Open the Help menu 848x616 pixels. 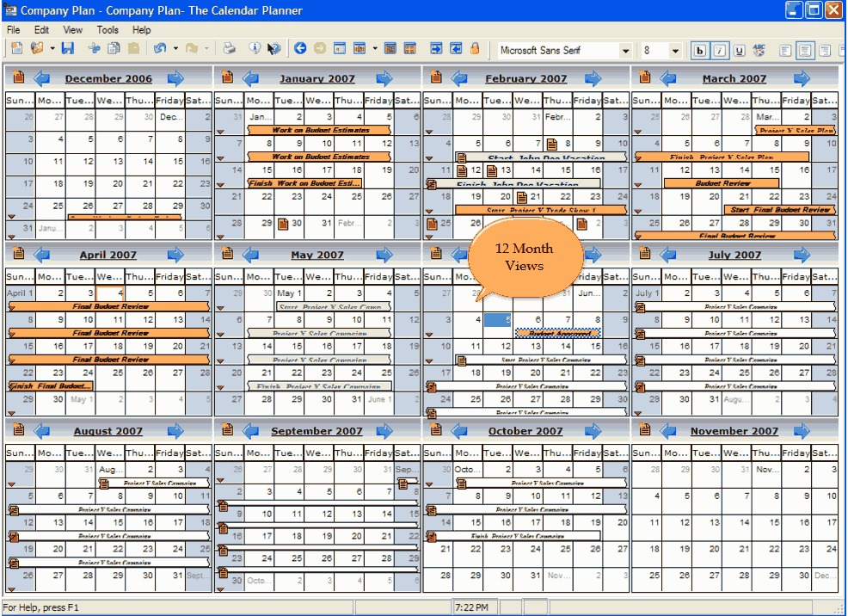tap(142, 30)
